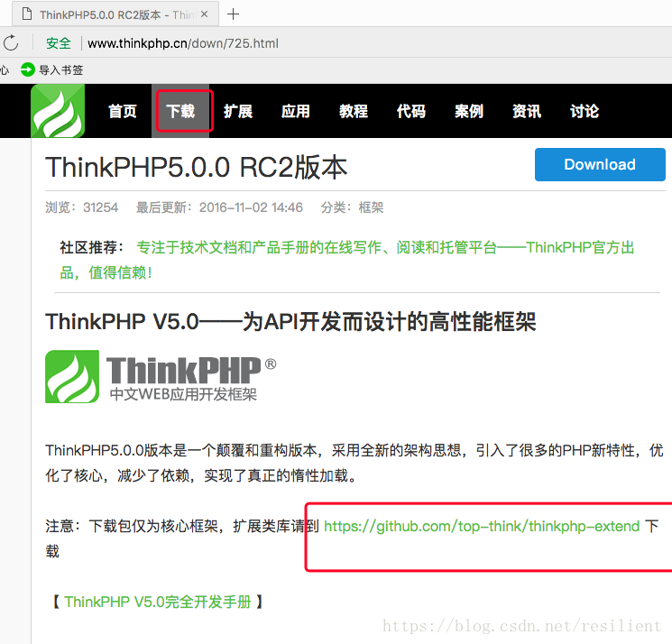Click the ThinkPHP flame logo in navbar
672x644 pixels.
click(58, 111)
